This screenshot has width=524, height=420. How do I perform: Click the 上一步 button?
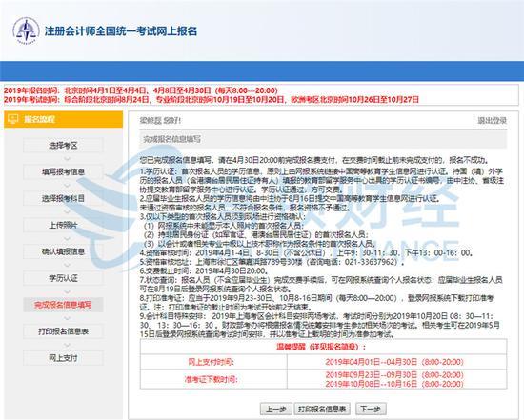(276, 409)
